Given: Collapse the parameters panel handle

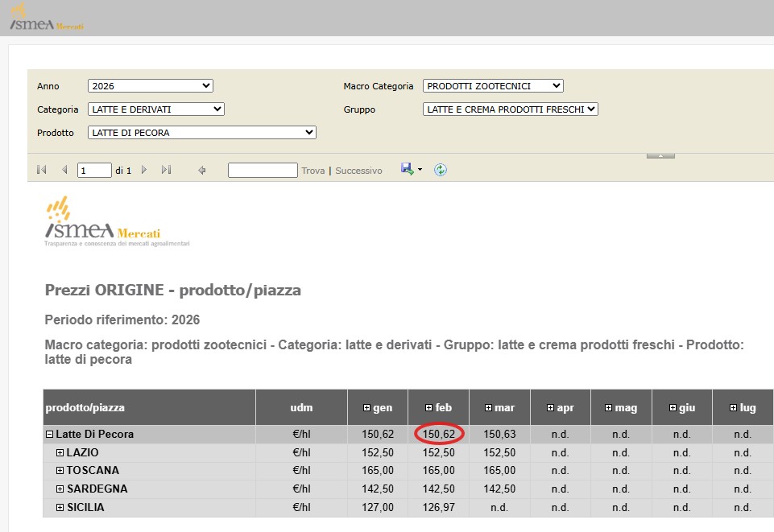Looking at the screenshot, I should click(x=660, y=156).
